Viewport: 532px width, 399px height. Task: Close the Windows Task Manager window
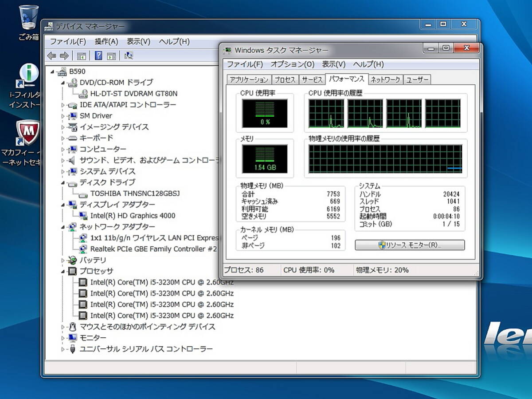coord(466,48)
